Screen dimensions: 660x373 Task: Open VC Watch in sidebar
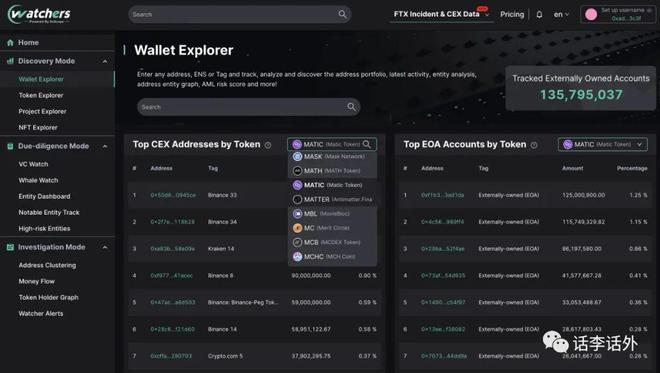33,164
